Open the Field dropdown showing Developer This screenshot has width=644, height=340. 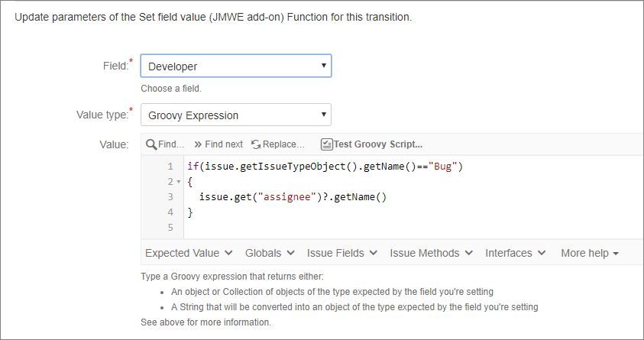[x=235, y=66]
